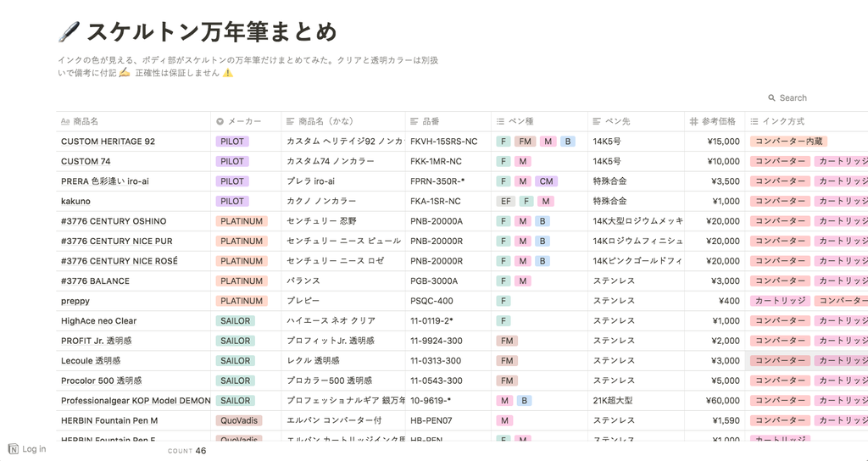Click the SAILOR tag in Lecoule row
The width and height of the screenshot is (868, 461).
236,360
